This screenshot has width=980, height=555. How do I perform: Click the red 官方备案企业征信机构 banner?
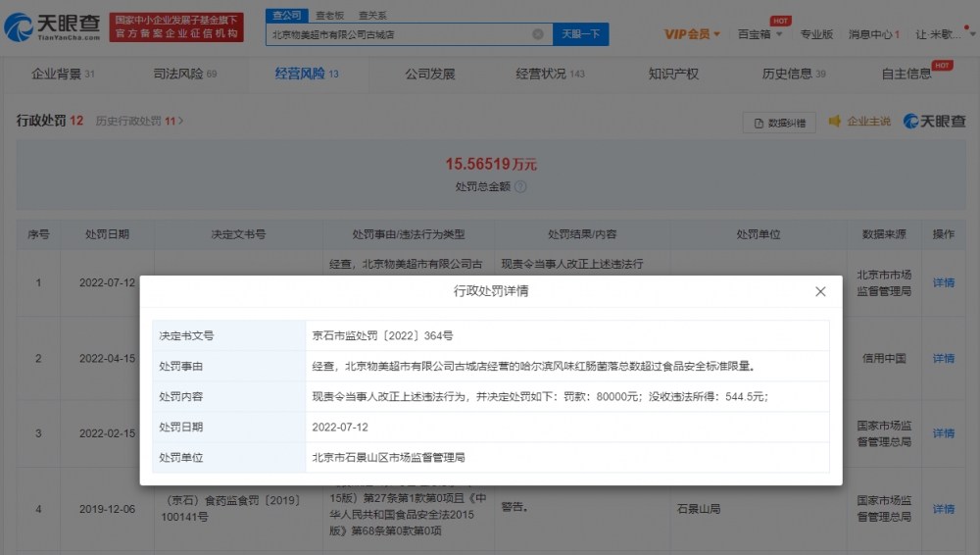point(176,26)
